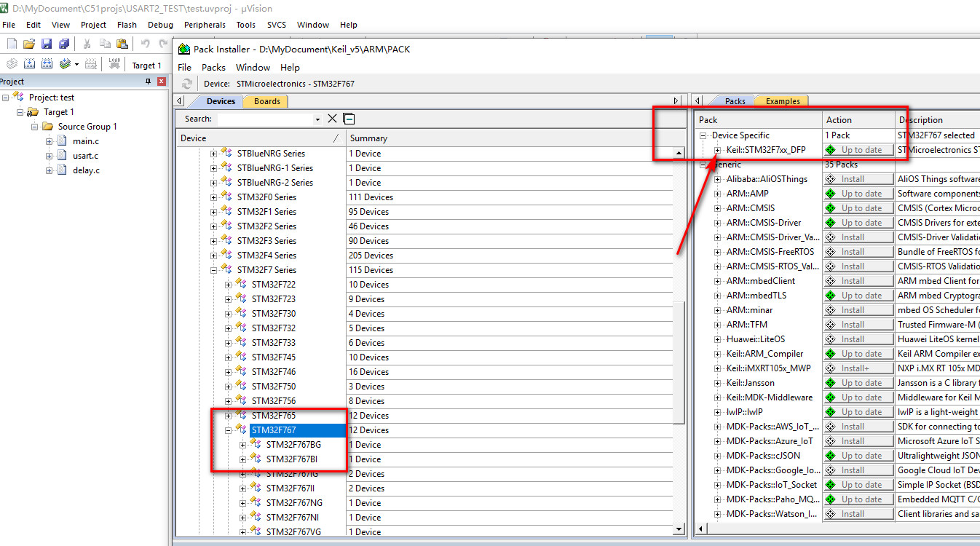Open the Debug menu in µVision
The width and height of the screenshot is (980, 546).
(x=160, y=25)
